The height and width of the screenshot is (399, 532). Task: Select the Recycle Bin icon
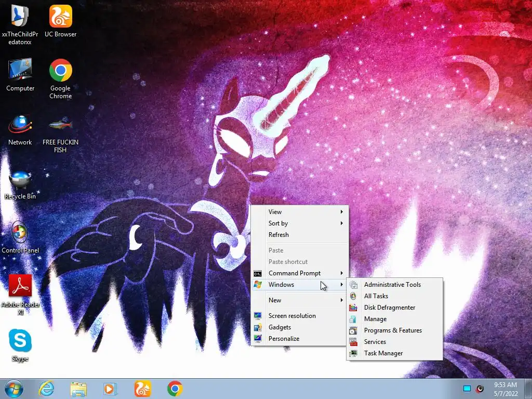click(x=20, y=185)
